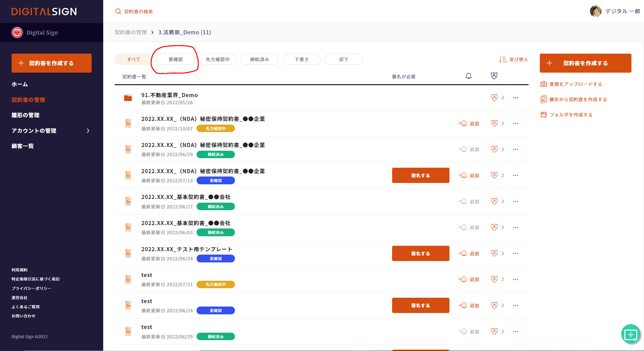Click the shield column header icon

494,76
